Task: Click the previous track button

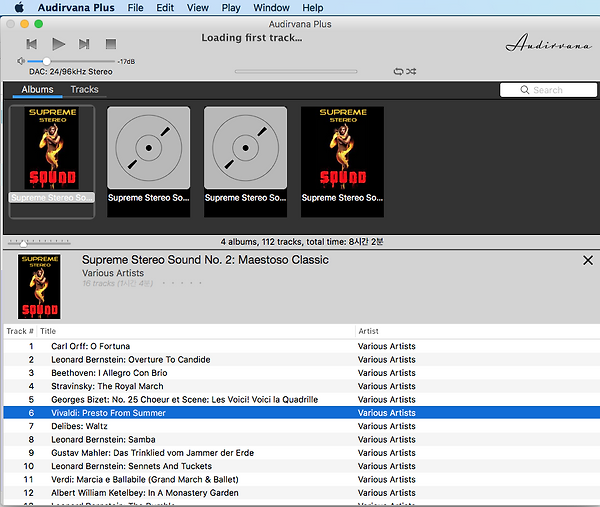Action: point(32,44)
